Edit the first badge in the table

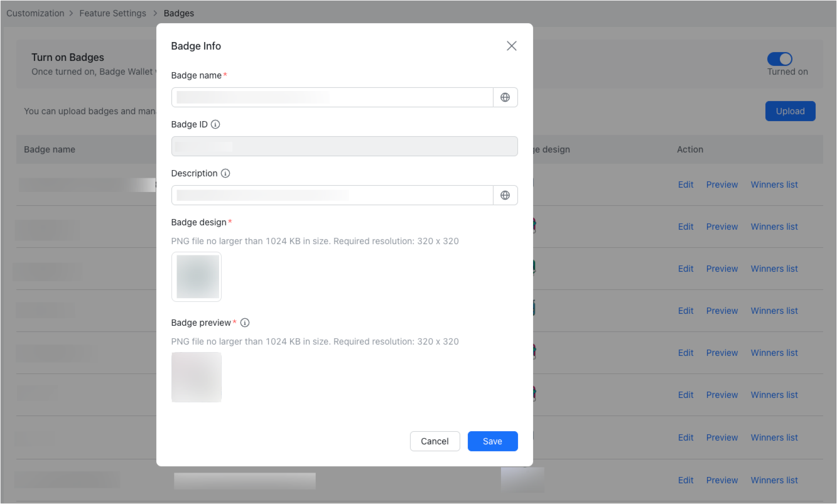[x=685, y=185]
